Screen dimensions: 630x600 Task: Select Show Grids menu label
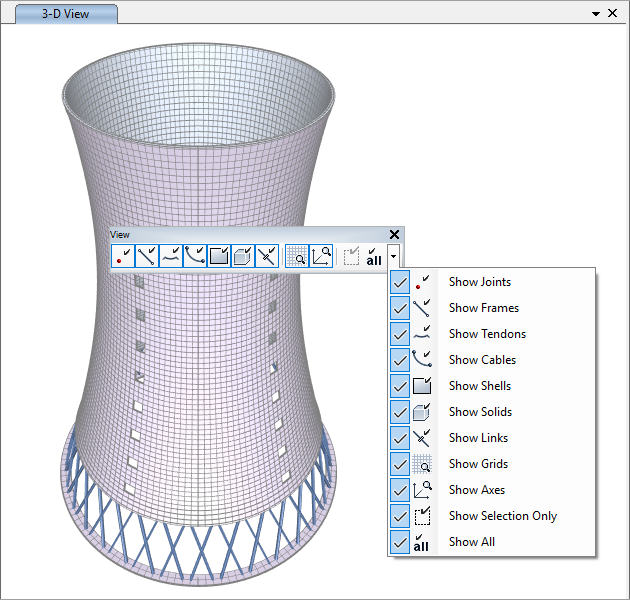(478, 464)
